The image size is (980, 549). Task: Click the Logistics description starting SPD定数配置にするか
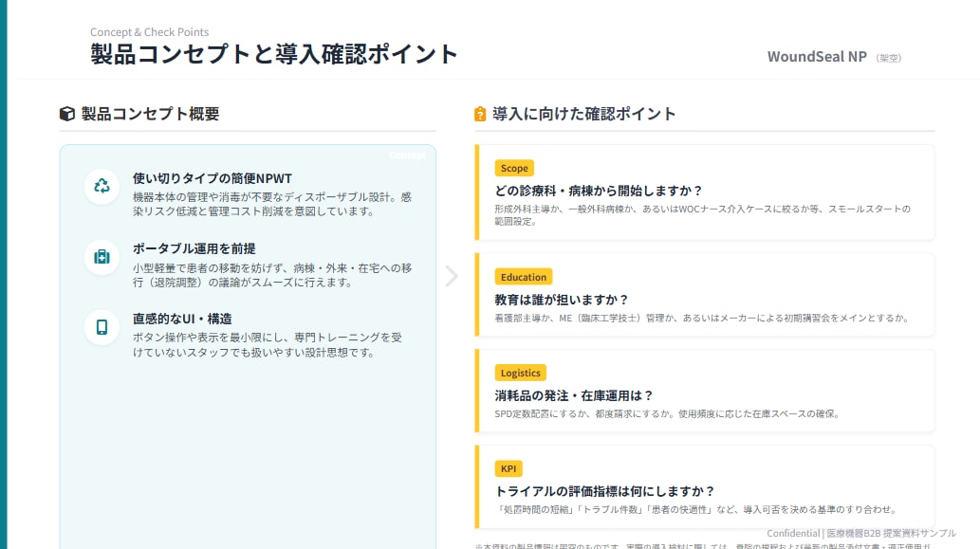(668, 413)
